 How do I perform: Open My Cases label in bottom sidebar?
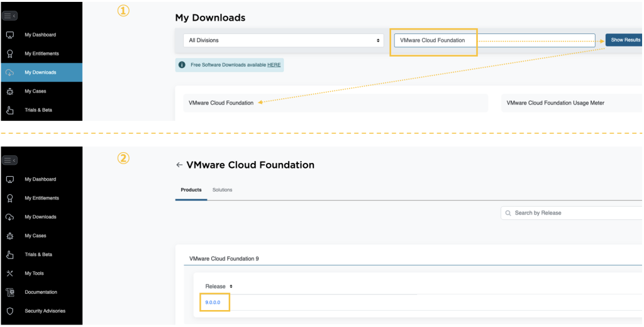click(35, 236)
